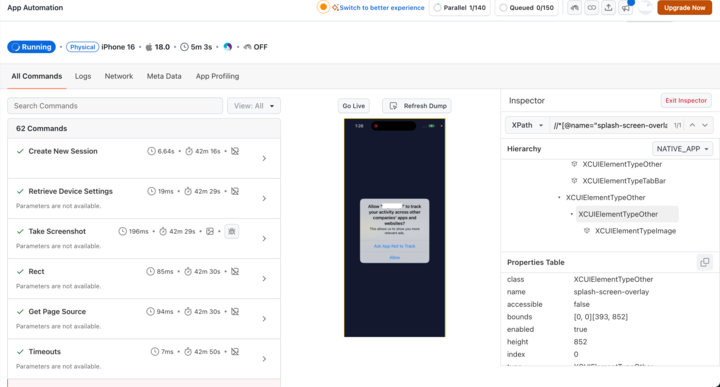
Task: Click the no-screenshot icon for Timeouts
Action: click(235, 352)
